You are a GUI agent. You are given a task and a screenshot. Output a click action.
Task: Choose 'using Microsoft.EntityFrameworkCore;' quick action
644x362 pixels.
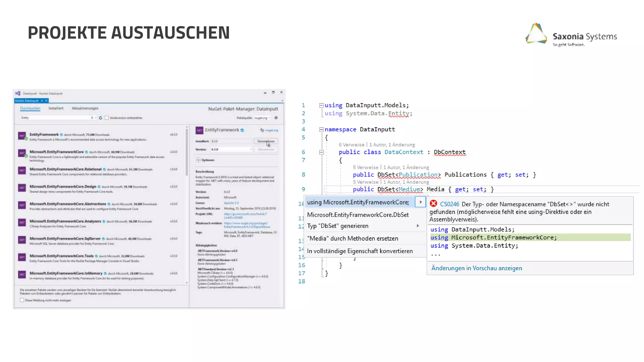point(358,202)
